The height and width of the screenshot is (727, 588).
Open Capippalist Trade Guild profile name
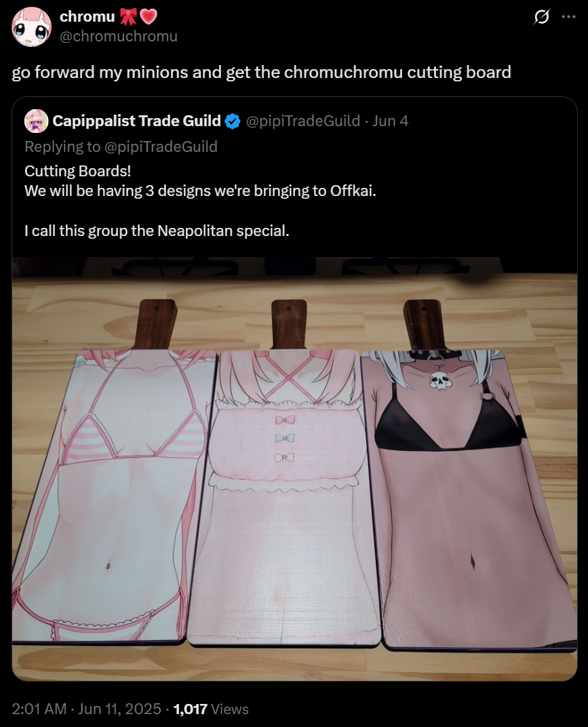point(137,121)
